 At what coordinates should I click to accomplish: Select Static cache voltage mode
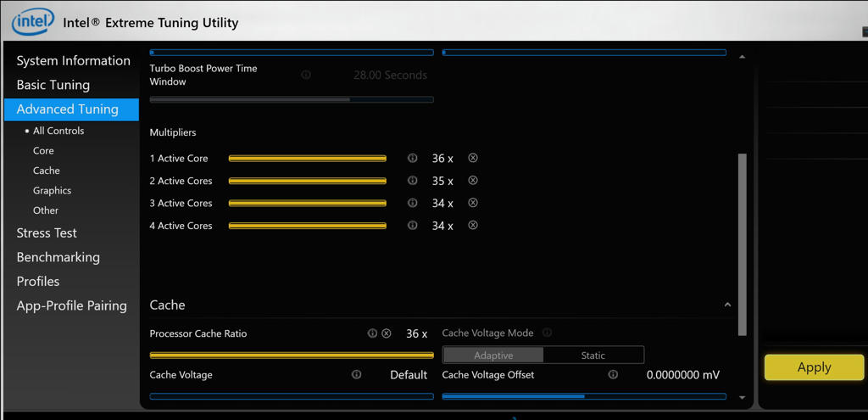[593, 356]
